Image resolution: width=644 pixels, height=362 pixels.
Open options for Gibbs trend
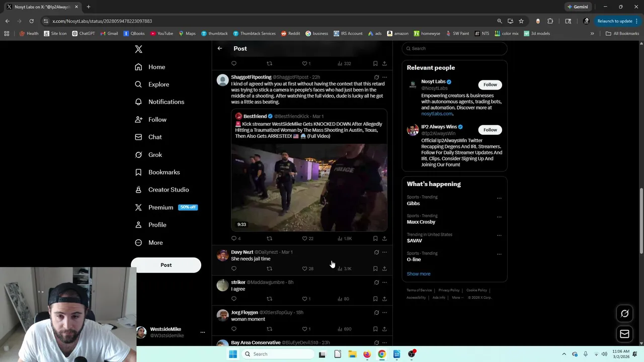(x=499, y=198)
